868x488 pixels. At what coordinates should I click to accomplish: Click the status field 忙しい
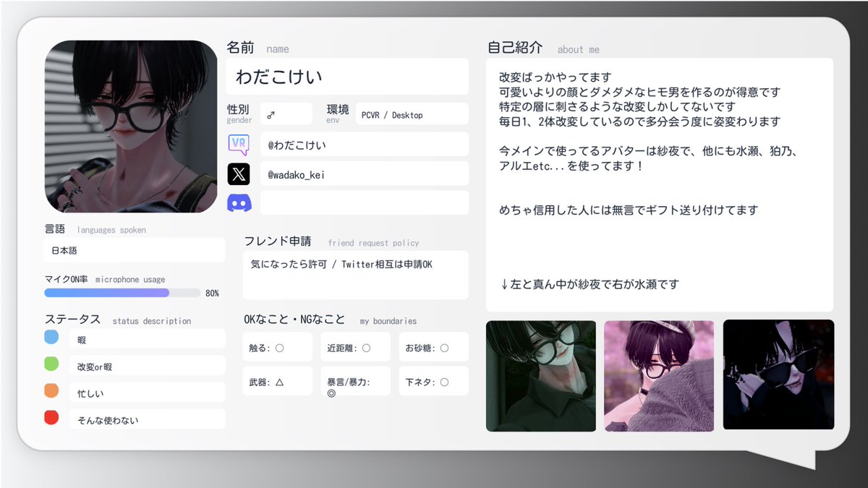pyautogui.click(x=148, y=393)
